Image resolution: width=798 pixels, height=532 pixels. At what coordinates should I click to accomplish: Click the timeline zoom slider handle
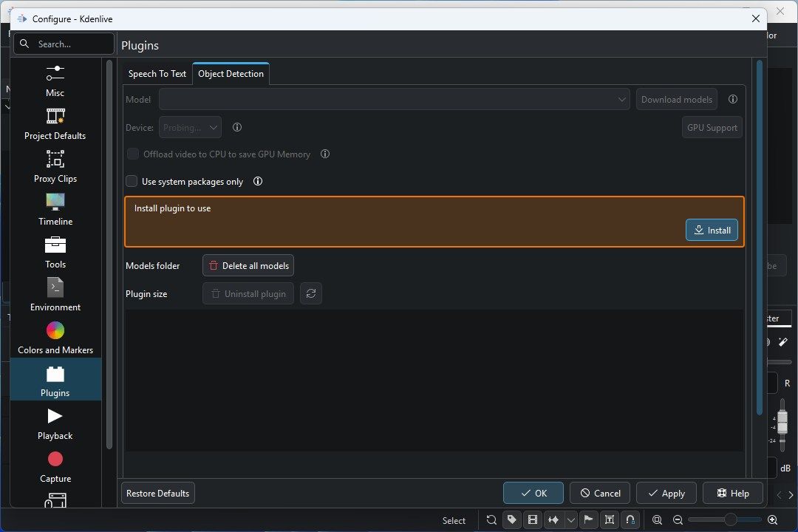[x=730, y=519]
